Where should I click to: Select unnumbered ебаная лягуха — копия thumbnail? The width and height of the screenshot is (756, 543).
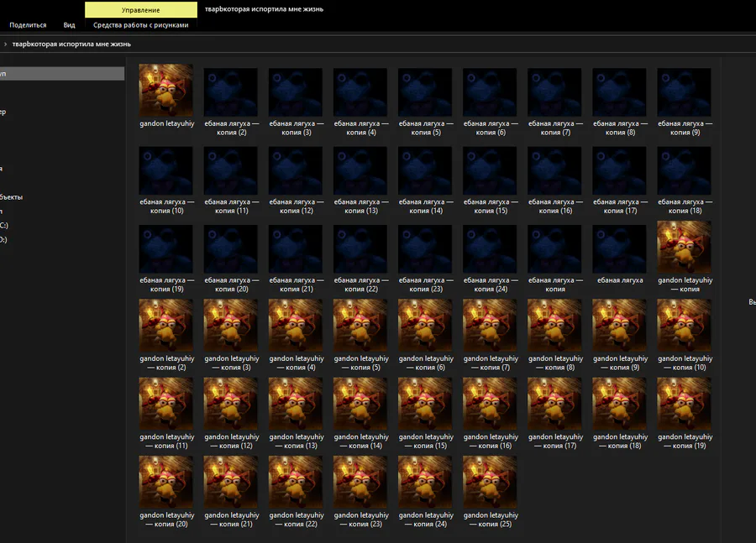pyautogui.click(x=554, y=249)
